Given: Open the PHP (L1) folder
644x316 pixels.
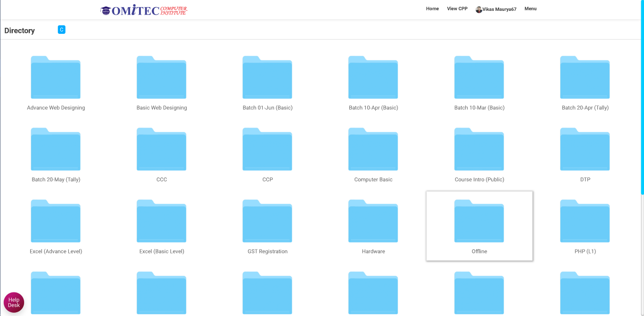Looking at the screenshot, I should [x=585, y=221].
